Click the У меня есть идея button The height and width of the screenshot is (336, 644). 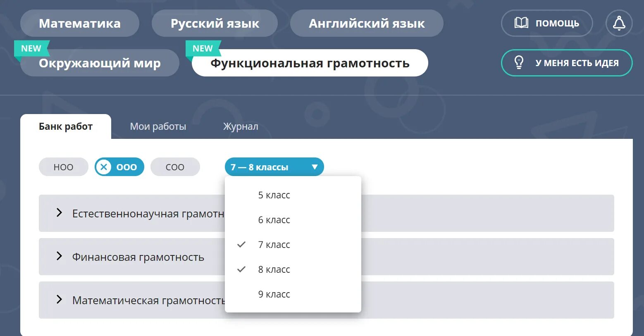click(x=567, y=63)
